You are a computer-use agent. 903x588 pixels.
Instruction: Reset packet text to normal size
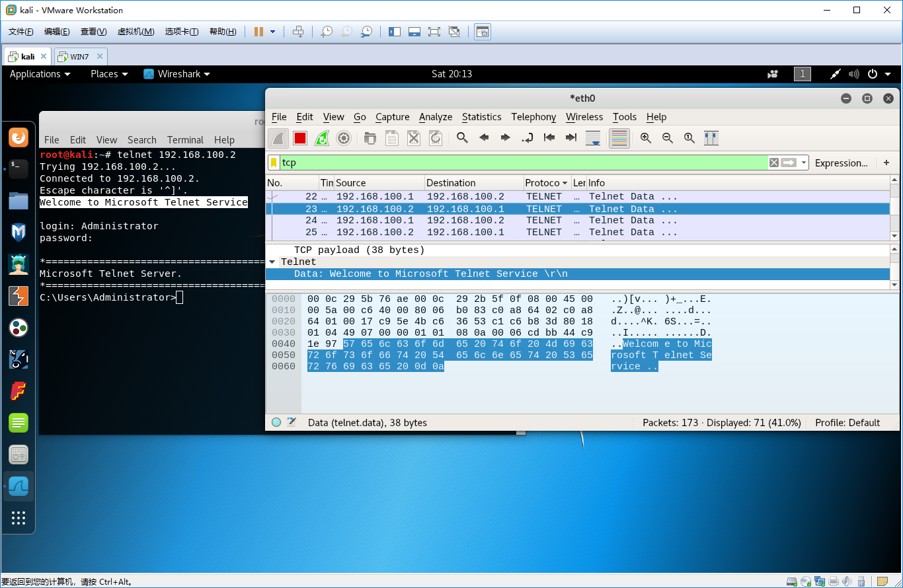click(x=689, y=137)
